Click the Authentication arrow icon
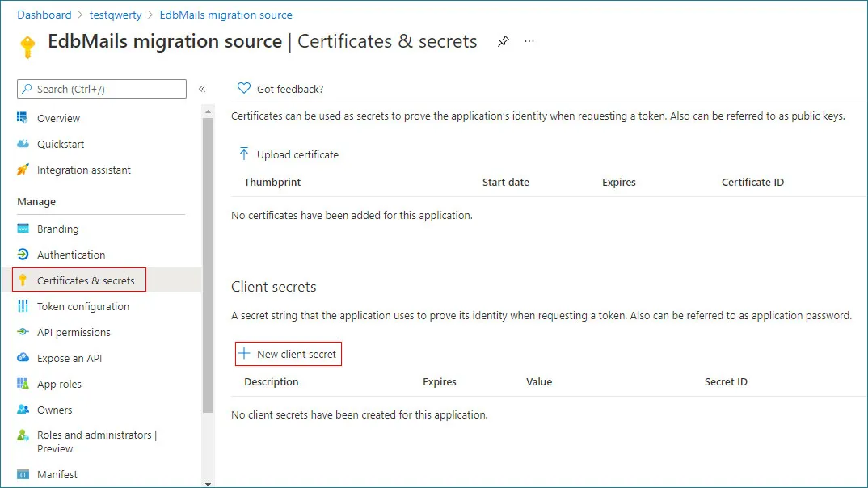The height and width of the screenshot is (488, 868). coord(23,255)
